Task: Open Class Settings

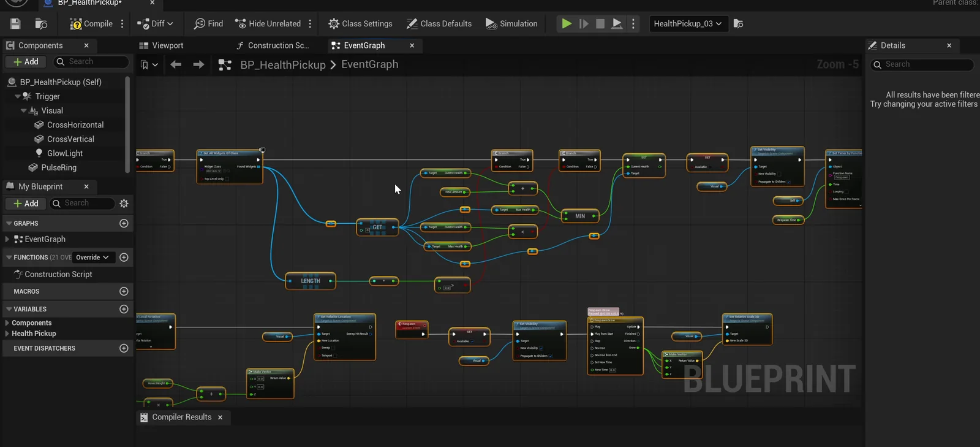Action: click(360, 24)
